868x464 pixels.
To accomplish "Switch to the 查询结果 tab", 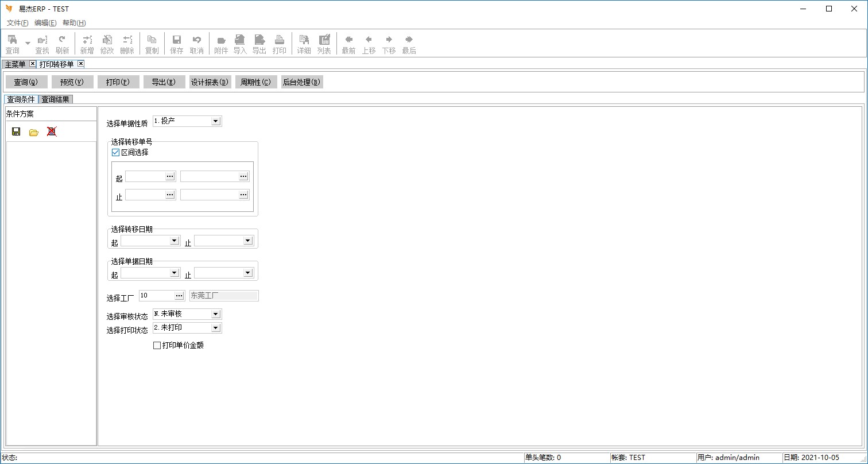I will point(55,99).
